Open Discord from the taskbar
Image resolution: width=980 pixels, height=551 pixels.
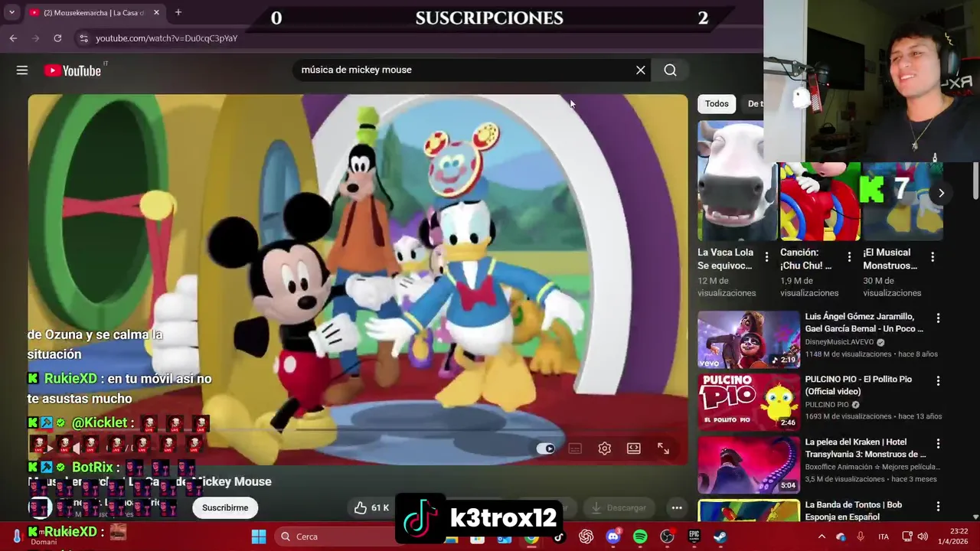coord(613,536)
